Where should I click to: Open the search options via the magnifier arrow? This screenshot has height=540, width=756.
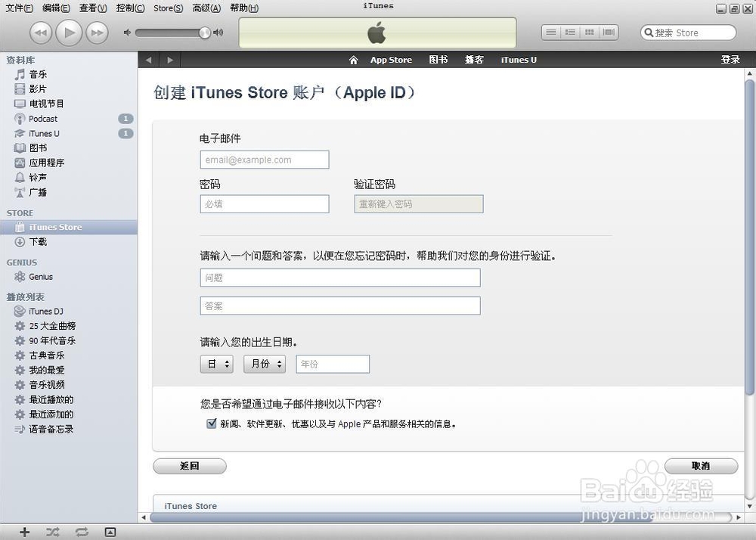[x=650, y=33]
